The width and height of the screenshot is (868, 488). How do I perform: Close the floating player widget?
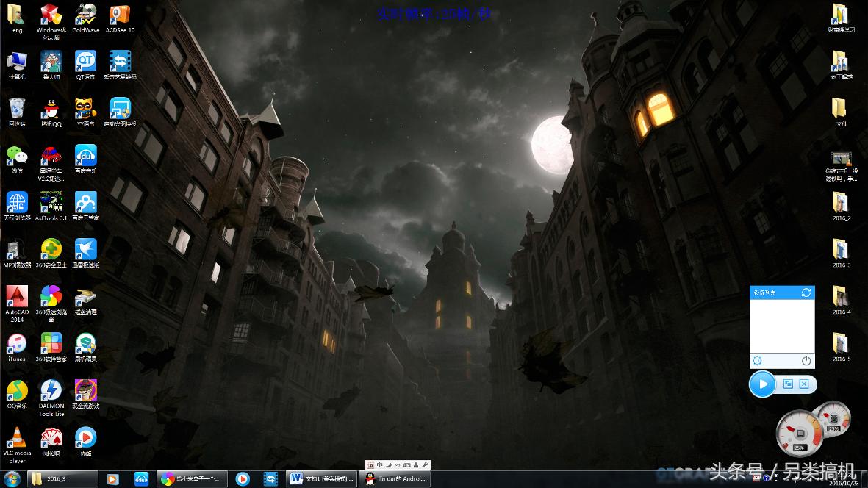[x=804, y=384]
